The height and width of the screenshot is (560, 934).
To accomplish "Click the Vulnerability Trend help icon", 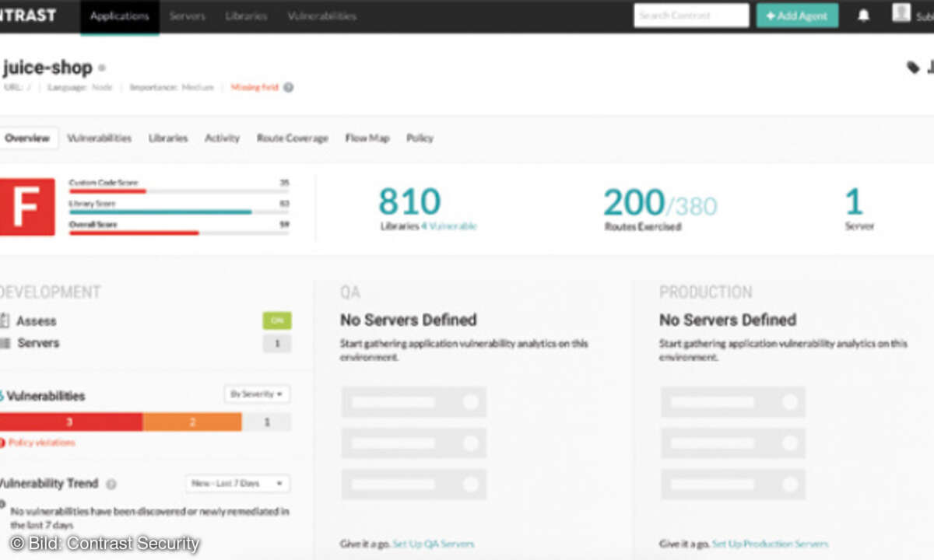I will pyautogui.click(x=111, y=484).
